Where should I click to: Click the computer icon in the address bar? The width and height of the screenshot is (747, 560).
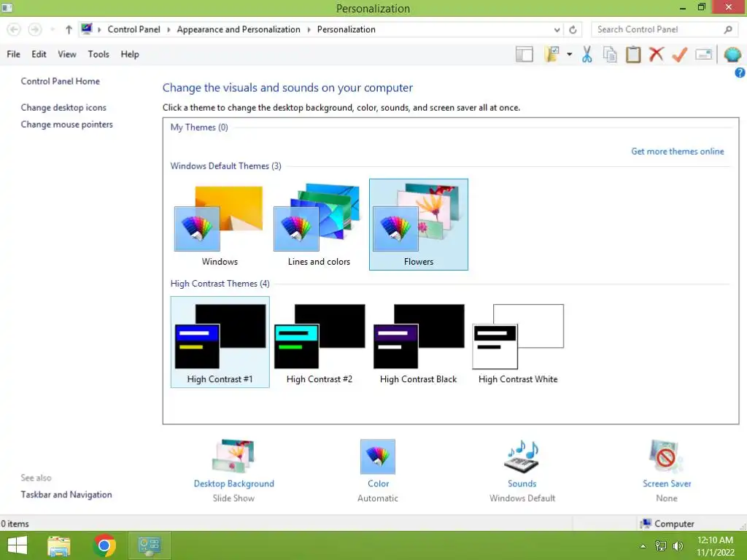pyautogui.click(x=86, y=29)
